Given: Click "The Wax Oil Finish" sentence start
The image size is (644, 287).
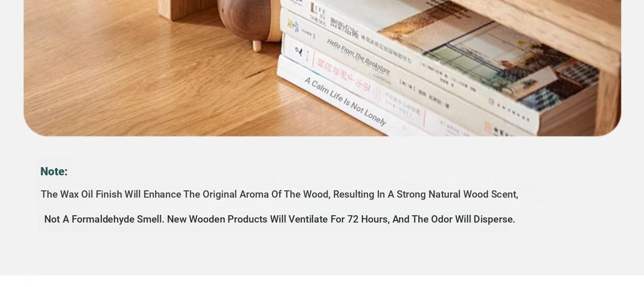Looking at the screenshot, I should (82, 195).
